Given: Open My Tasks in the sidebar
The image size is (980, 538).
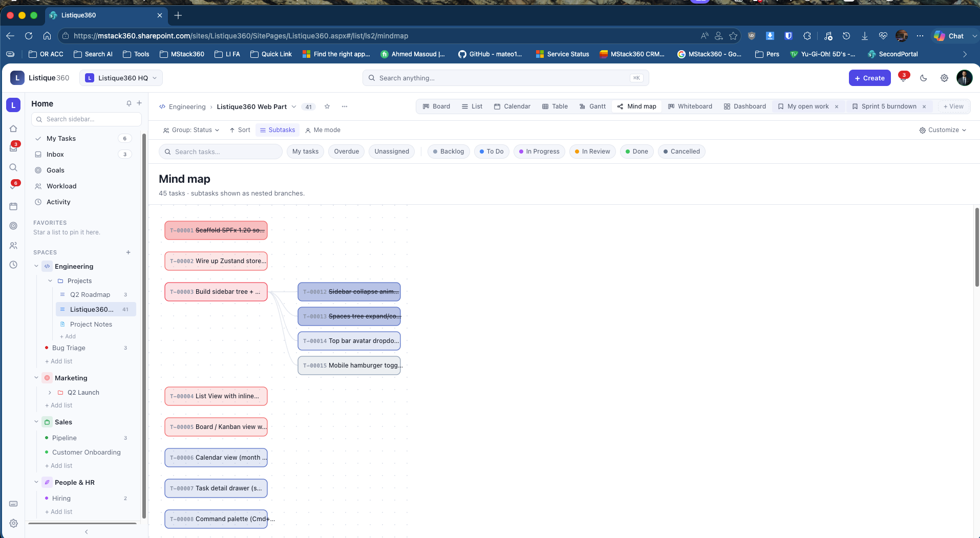Looking at the screenshot, I should click(x=83, y=139).
